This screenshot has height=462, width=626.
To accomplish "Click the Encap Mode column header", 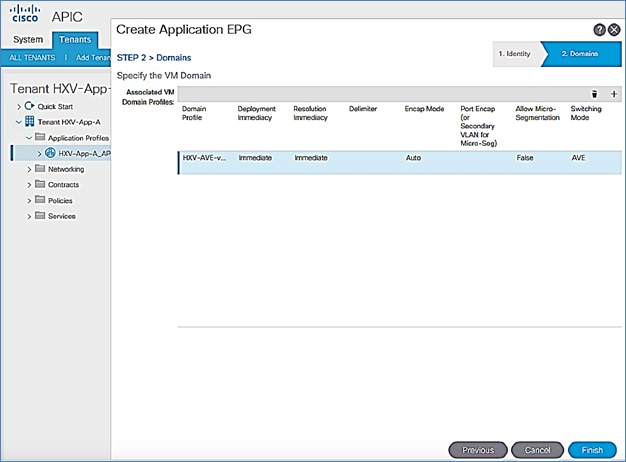I will click(424, 109).
